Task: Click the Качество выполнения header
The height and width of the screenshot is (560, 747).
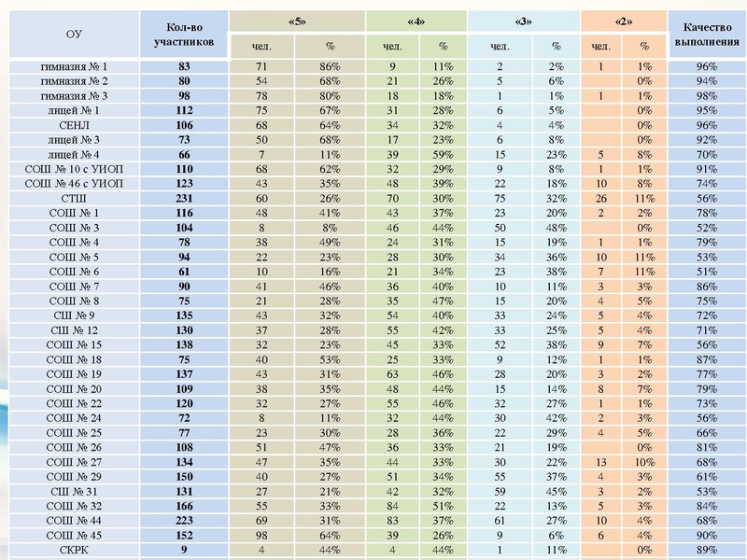Action: (706, 35)
